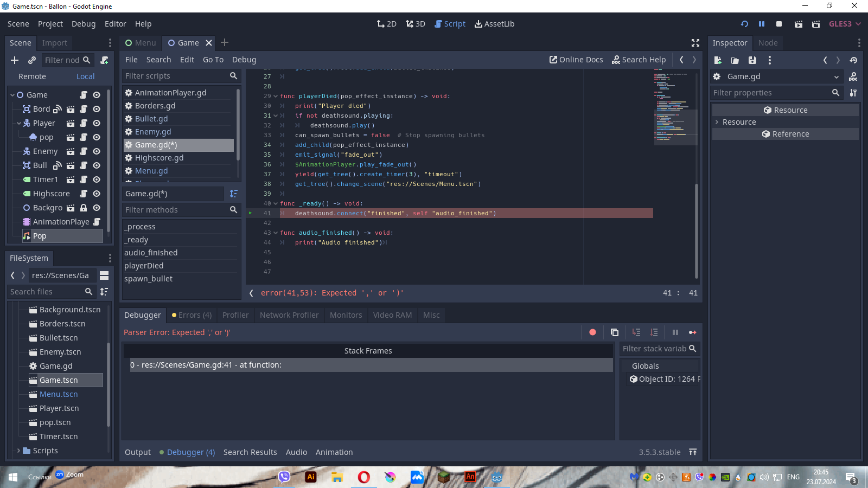This screenshot has width=868, height=488.
Task: Pause the running scene
Action: tap(762, 24)
